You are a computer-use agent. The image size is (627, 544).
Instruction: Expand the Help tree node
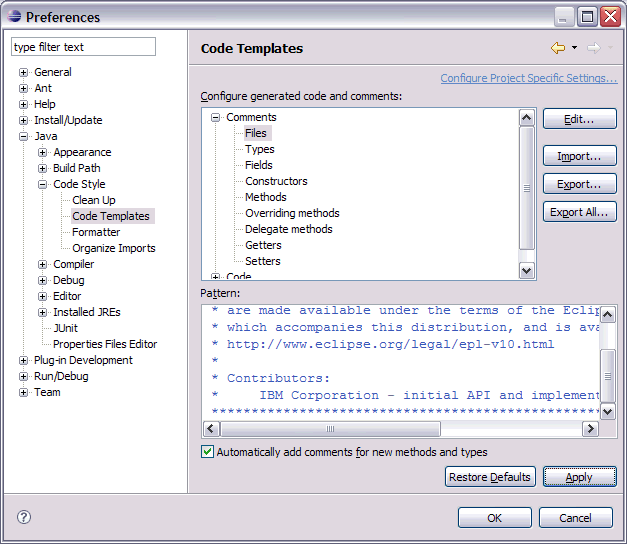pyautogui.click(x=23, y=104)
